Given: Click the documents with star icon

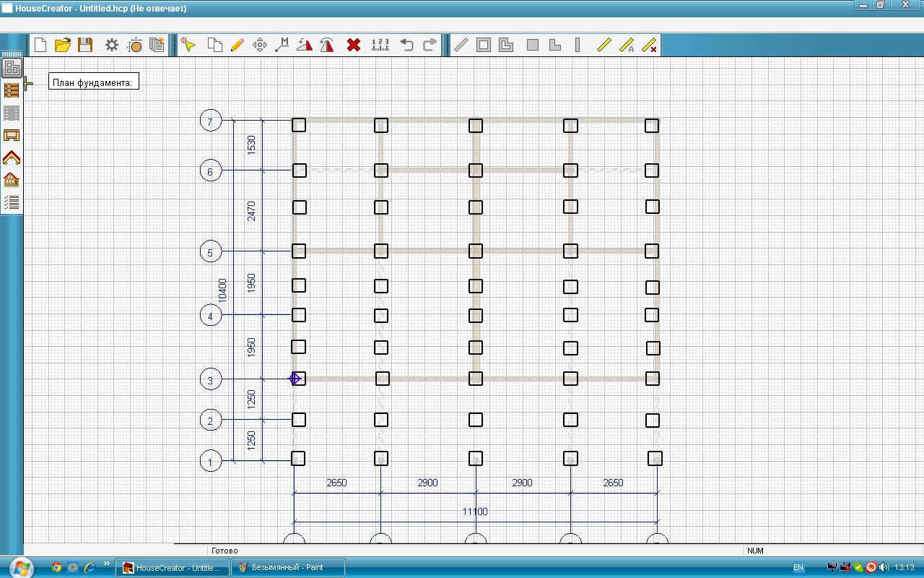Looking at the screenshot, I should tap(157, 45).
